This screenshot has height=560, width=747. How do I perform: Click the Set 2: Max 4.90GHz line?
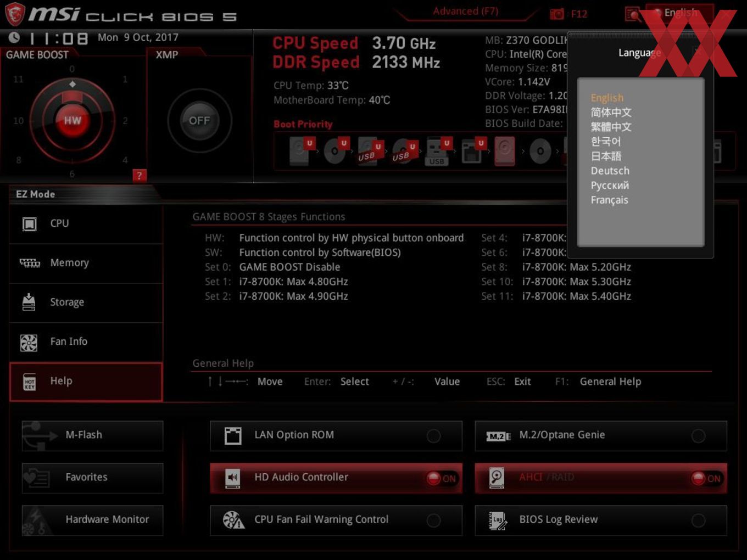pos(276,296)
